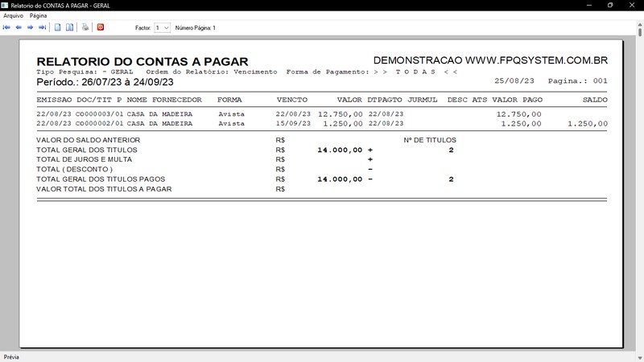Screen dimensions: 644x362
Task: Open the Factor zoom dropdown
Action: 163,28
